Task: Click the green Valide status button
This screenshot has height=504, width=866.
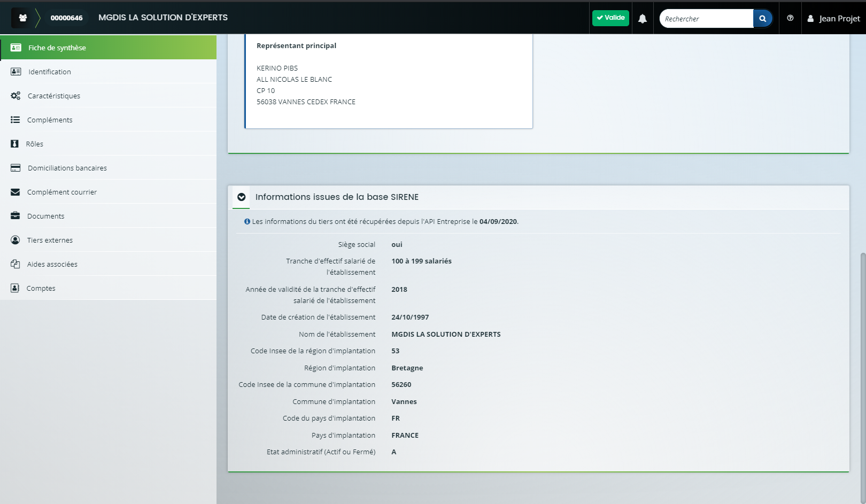Action: pyautogui.click(x=610, y=18)
